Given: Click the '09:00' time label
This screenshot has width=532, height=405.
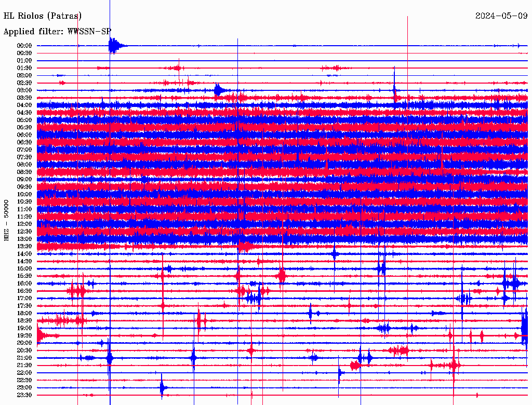Looking at the screenshot, I should pos(24,180).
